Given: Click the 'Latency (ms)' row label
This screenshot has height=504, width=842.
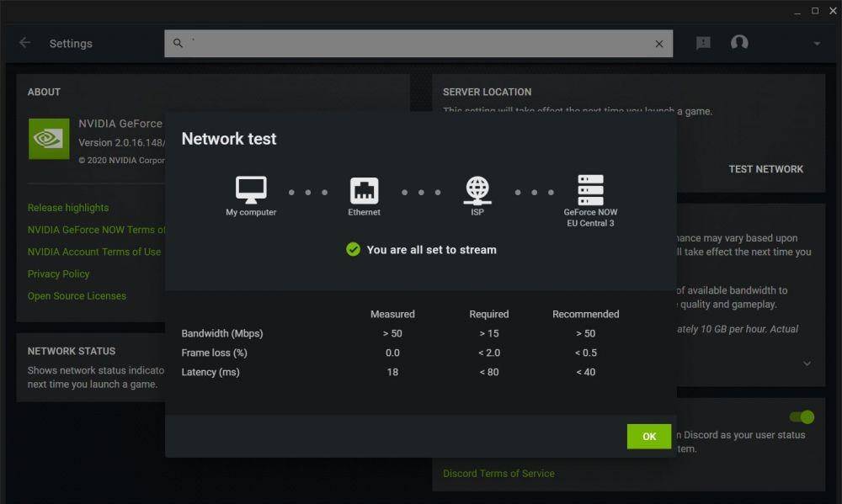Looking at the screenshot, I should [x=210, y=372].
